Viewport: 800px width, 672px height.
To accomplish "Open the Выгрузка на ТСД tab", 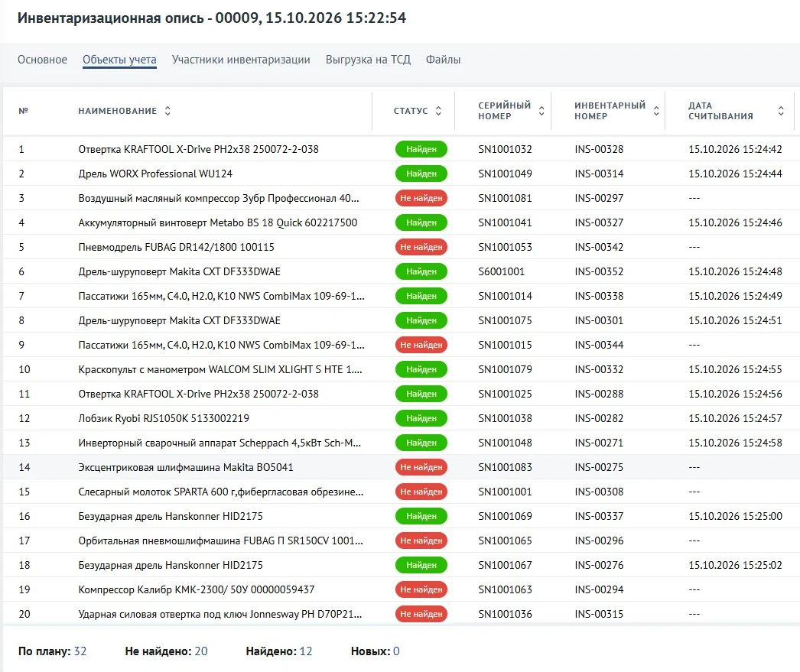I will [368, 60].
